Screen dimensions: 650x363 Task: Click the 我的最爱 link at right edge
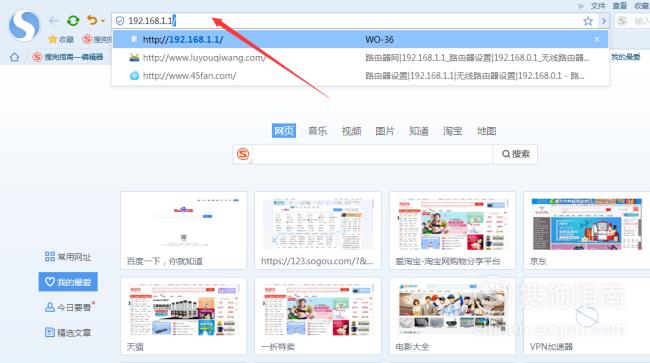(626, 57)
